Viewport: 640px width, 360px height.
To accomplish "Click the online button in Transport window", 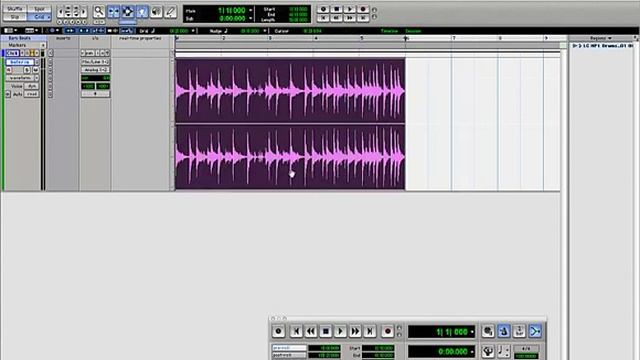I will (x=279, y=331).
